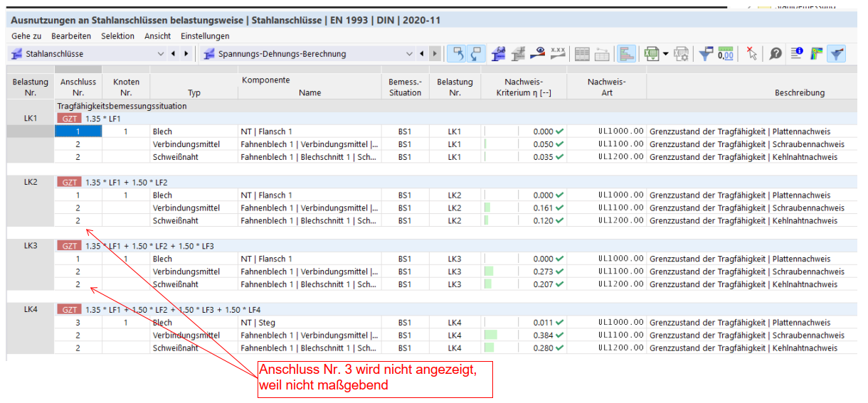Click the Excel export icon
The height and width of the screenshot is (403, 868).
[x=650, y=54]
